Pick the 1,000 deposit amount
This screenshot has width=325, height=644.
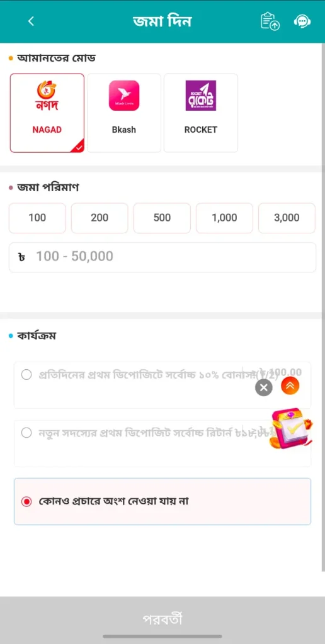pos(224,218)
